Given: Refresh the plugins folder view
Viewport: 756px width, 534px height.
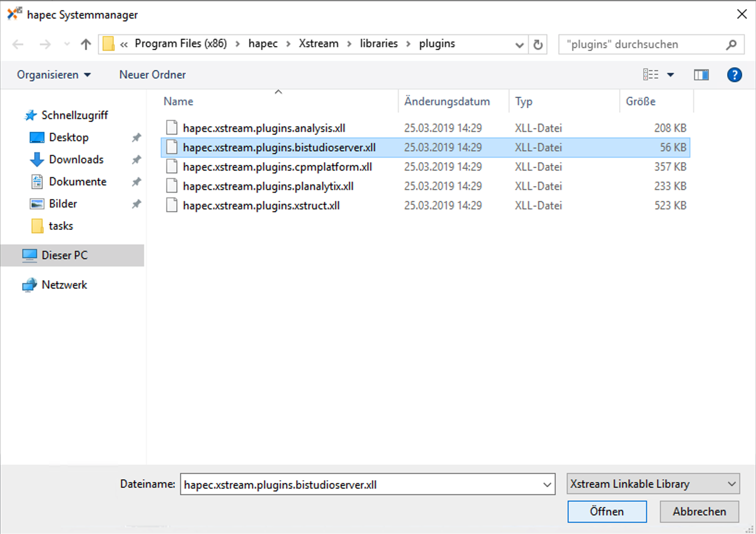Looking at the screenshot, I should (x=538, y=45).
